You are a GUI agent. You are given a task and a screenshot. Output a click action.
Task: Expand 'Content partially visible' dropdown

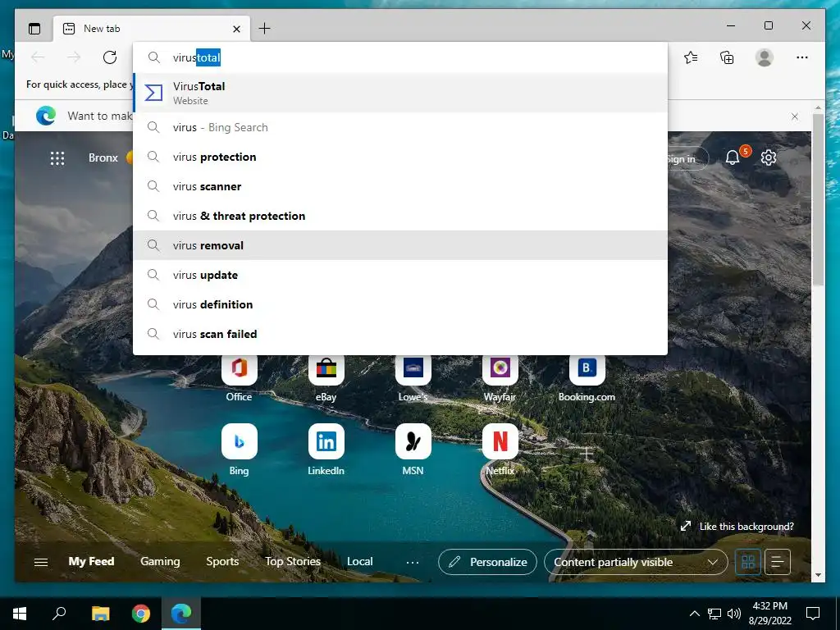[x=636, y=562]
